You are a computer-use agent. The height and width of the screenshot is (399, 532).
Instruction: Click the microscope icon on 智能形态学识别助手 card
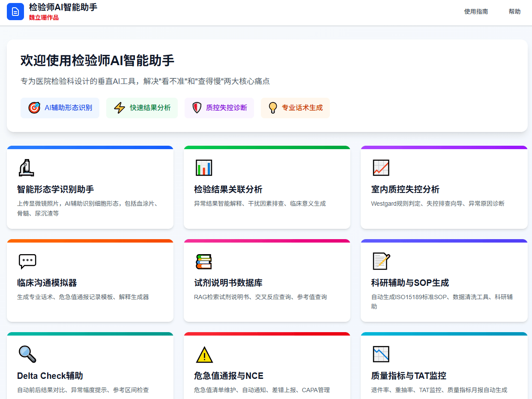pos(26,168)
